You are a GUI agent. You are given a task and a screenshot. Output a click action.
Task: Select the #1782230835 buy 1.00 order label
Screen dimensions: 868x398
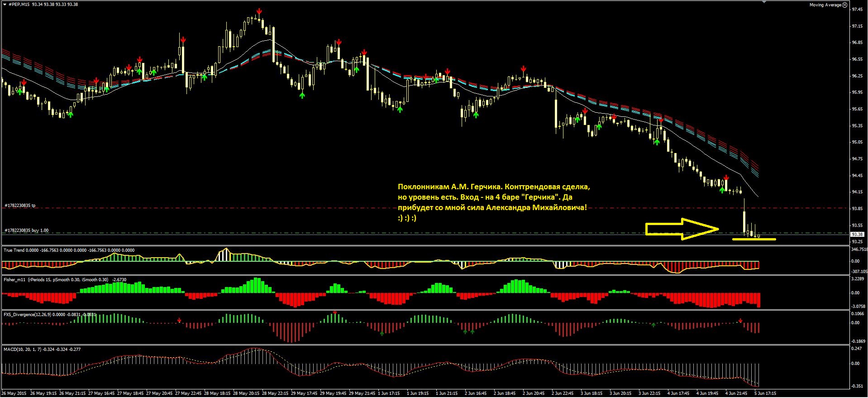click(27, 230)
